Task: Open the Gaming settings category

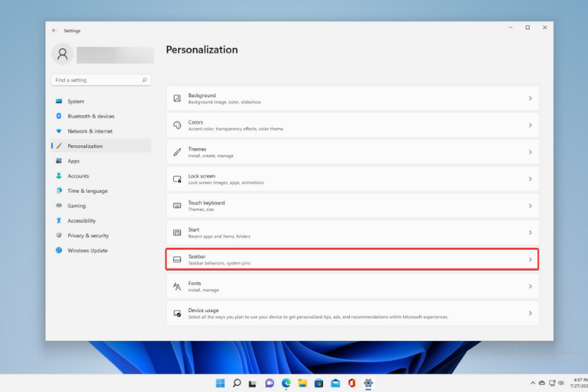Action: (77, 205)
